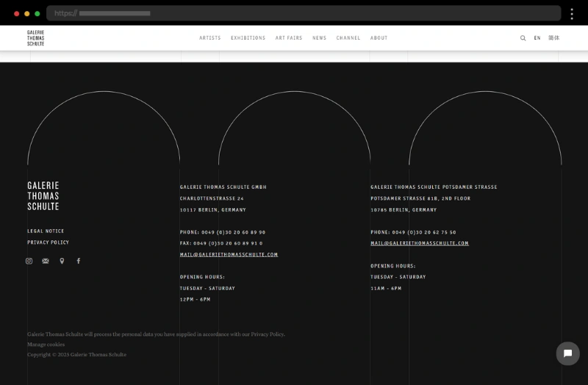
Task: Switch language to Simplified Chinese
Action: 554,38
